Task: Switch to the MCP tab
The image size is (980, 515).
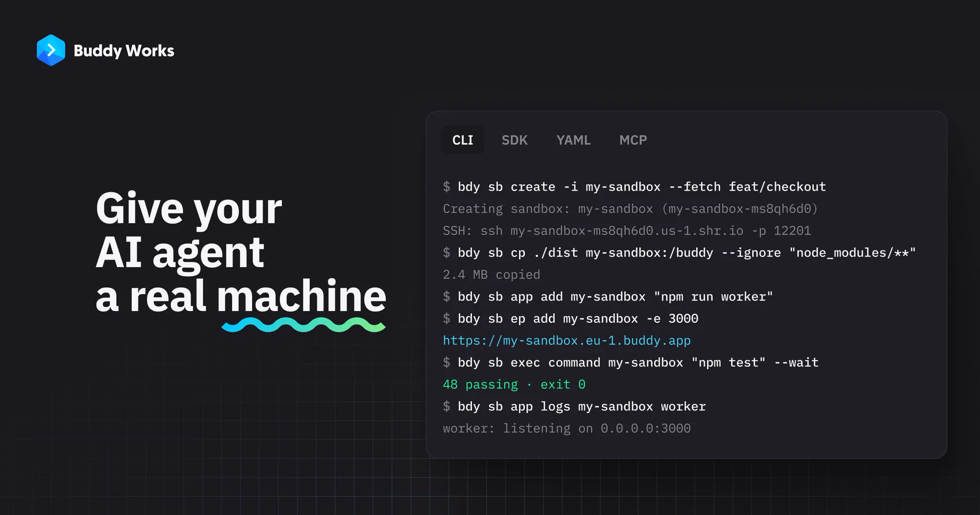Action: pyautogui.click(x=633, y=140)
